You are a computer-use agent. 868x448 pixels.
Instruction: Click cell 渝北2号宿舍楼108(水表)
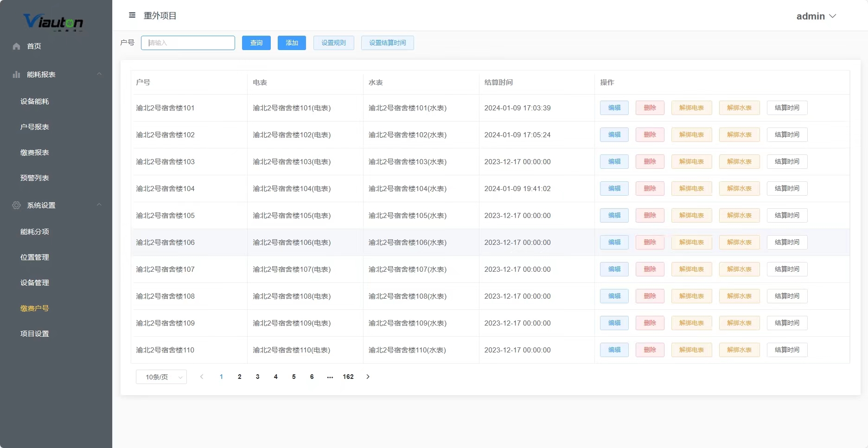(x=408, y=296)
